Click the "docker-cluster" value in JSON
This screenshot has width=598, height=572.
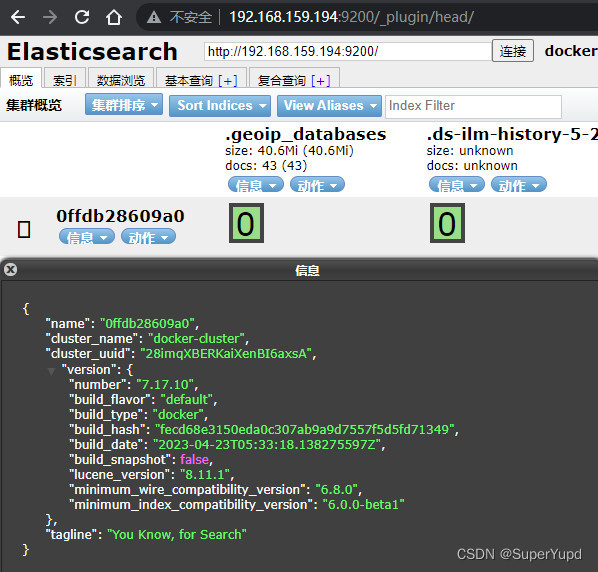tap(196, 338)
